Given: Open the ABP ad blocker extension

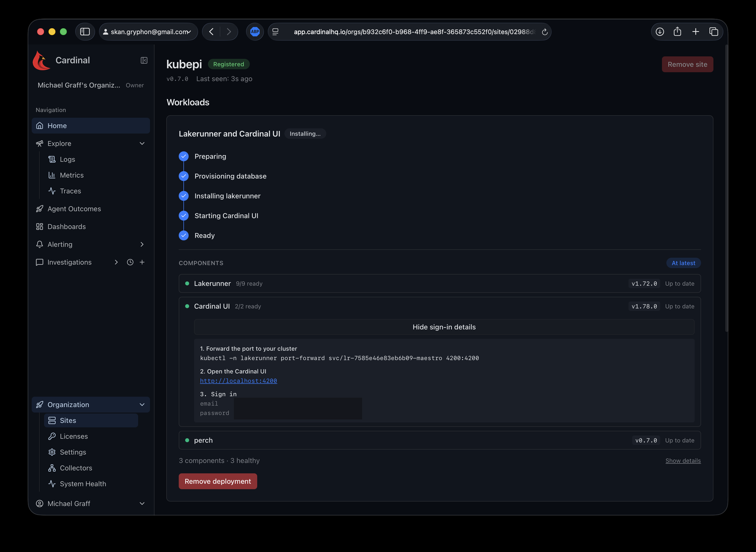Looking at the screenshot, I should (x=255, y=32).
